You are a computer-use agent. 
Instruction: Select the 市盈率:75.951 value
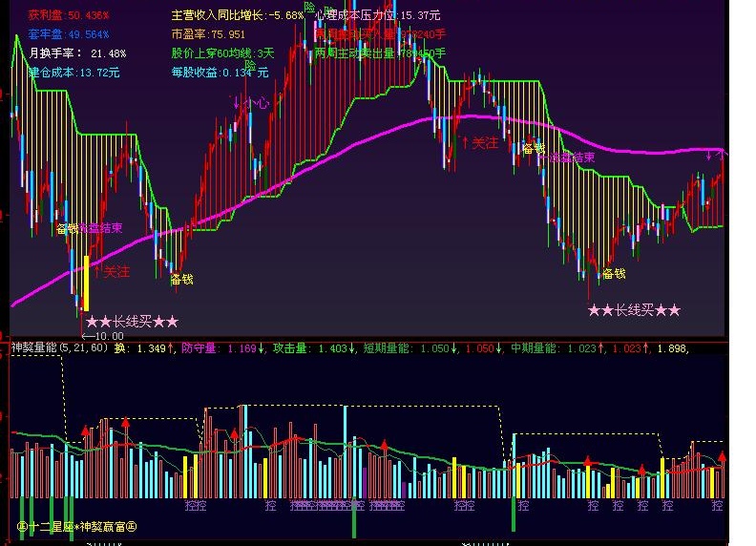coord(208,34)
